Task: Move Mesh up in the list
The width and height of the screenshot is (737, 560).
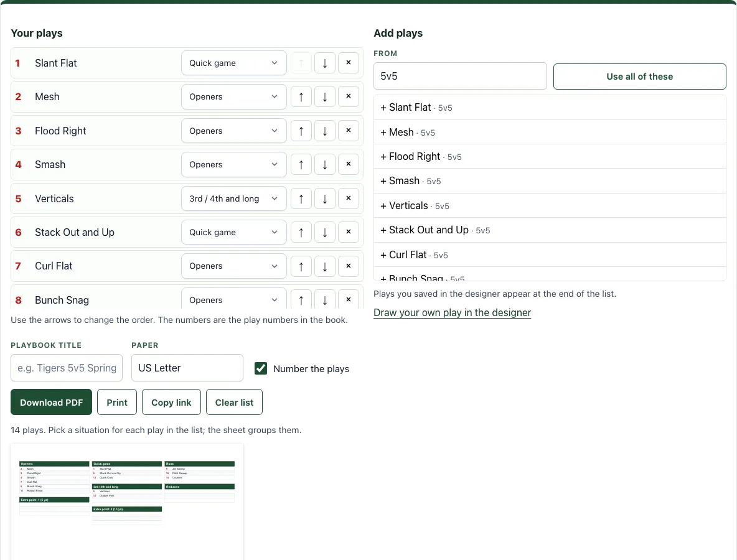Action: pyautogui.click(x=301, y=97)
